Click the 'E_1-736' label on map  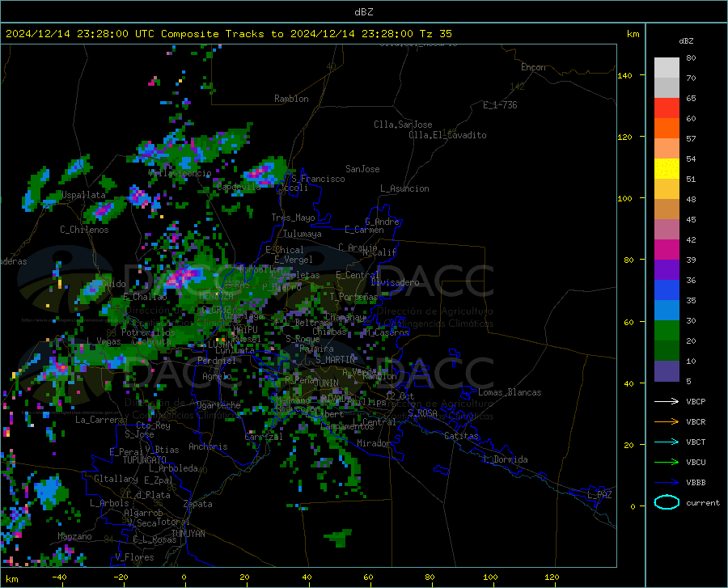[x=500, y=105]
